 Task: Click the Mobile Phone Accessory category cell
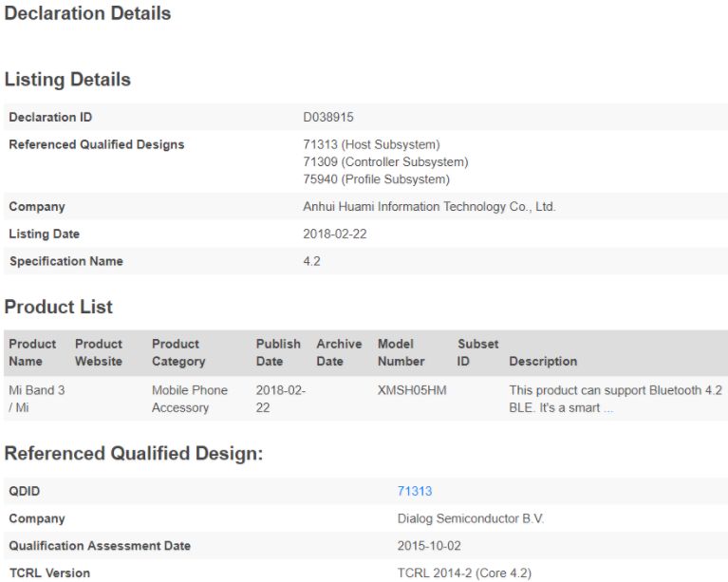pos(190,399)
